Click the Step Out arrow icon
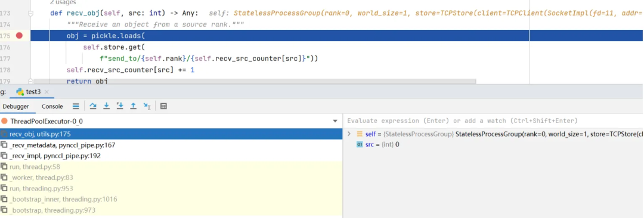 (x=133, y=106)
